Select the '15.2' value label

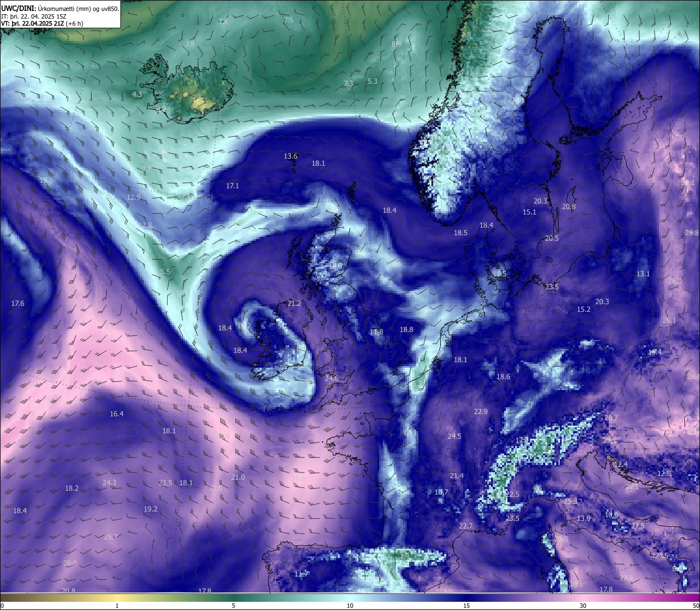coord(584,310)
